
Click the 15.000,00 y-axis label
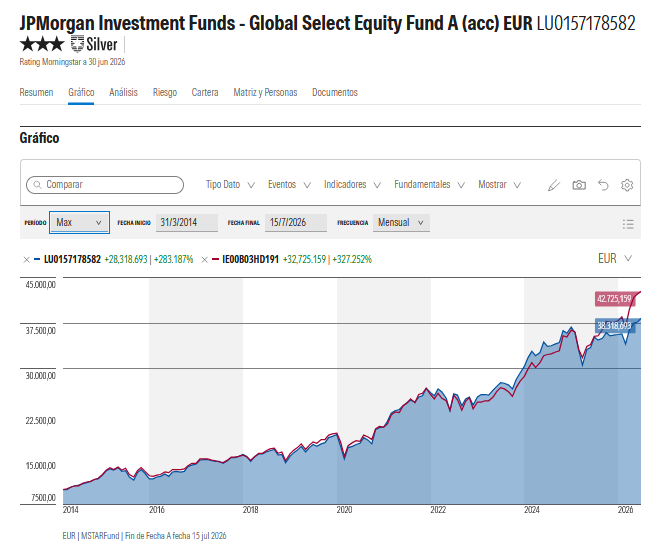(x=41, y=466)
